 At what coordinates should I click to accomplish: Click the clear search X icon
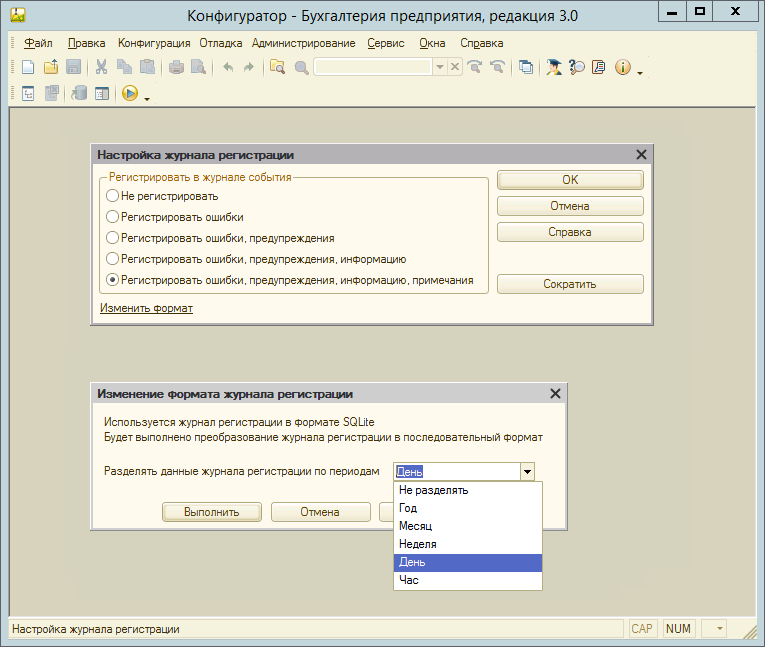(455, 67)
